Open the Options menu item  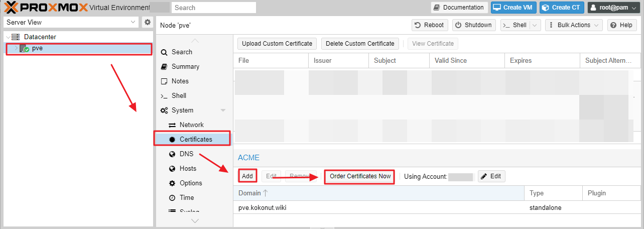194,183
